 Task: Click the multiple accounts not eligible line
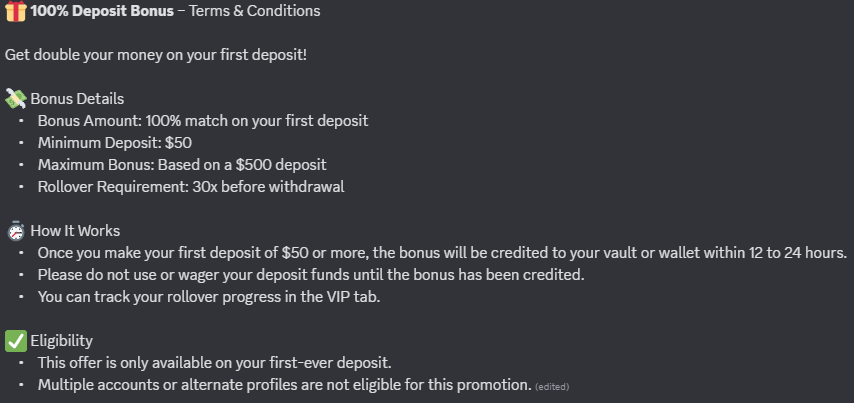click(284, 385)
